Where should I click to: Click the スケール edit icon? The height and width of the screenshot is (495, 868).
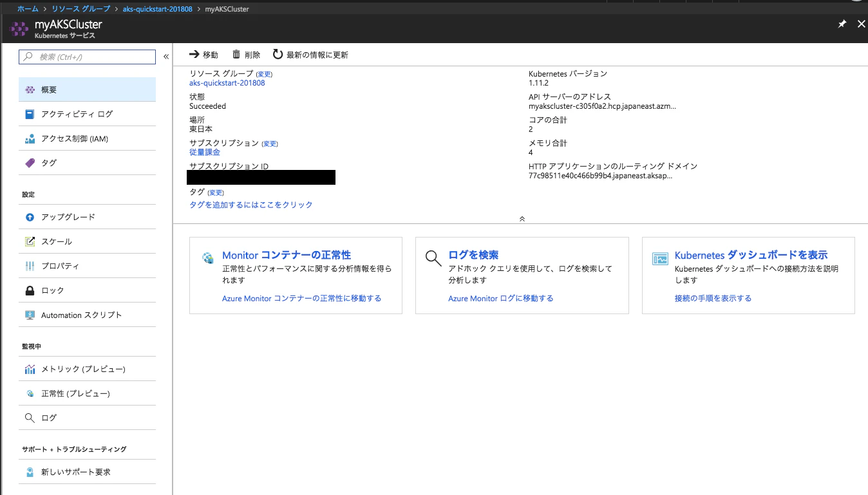click(x=30, y=241)
